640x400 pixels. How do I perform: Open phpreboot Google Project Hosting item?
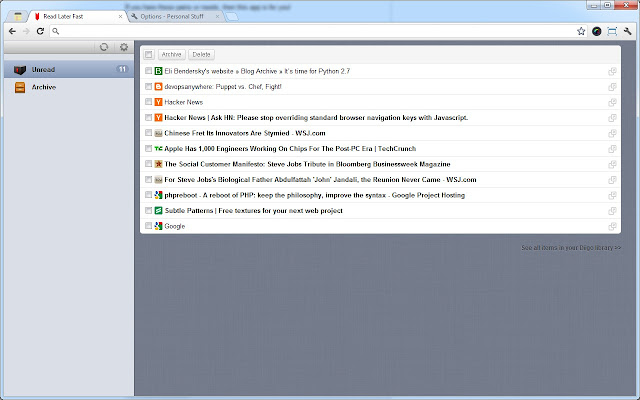pos(314,195)
